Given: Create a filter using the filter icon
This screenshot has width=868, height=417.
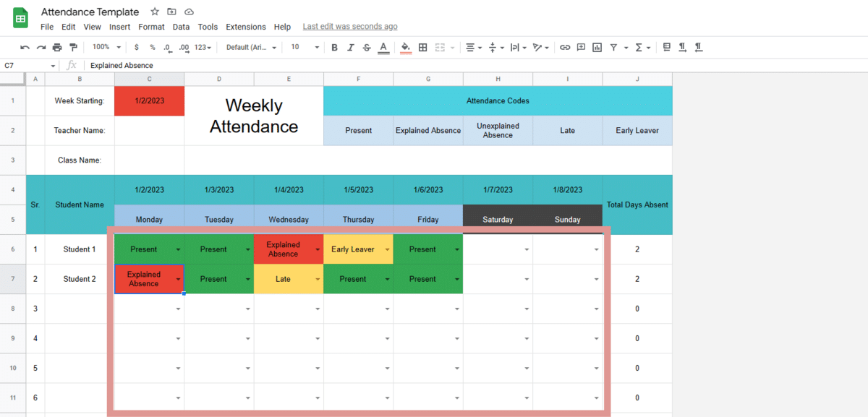Looking at the screenshot, I should point(612,46).
